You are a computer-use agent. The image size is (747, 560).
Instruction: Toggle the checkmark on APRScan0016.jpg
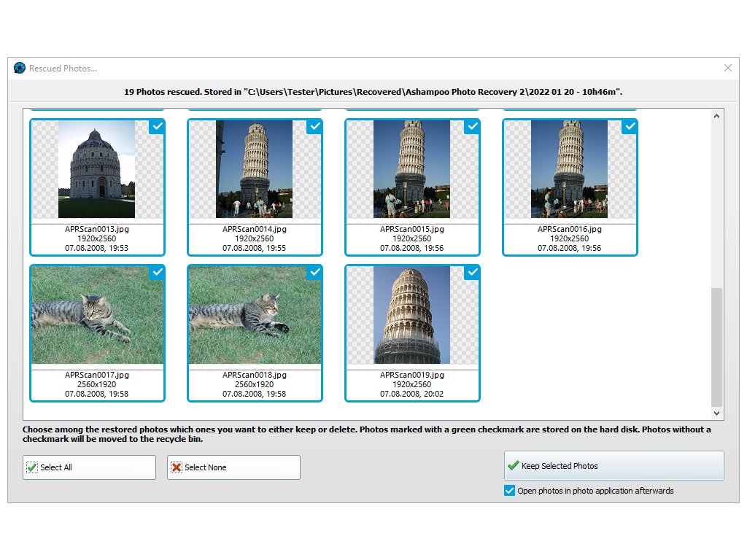click(630, 126)
